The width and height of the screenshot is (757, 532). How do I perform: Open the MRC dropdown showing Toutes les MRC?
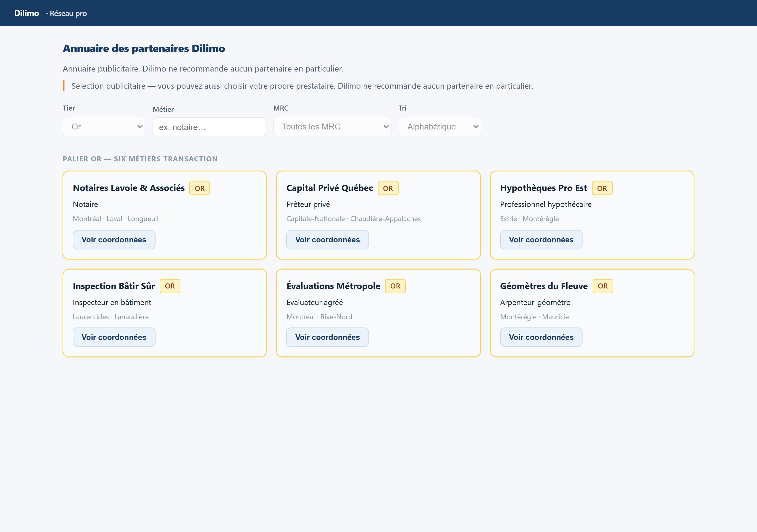tap(332, 126)
